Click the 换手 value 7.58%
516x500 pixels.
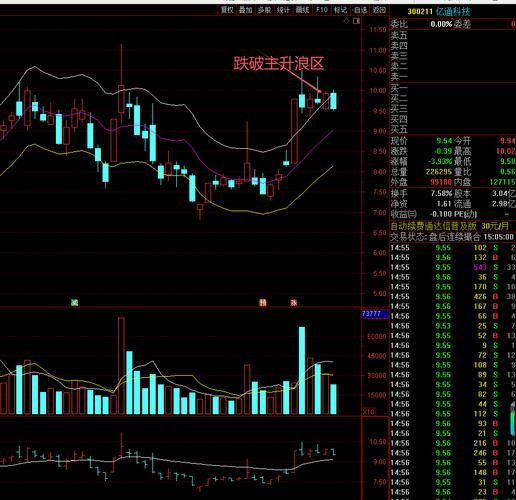coord(441,193)
